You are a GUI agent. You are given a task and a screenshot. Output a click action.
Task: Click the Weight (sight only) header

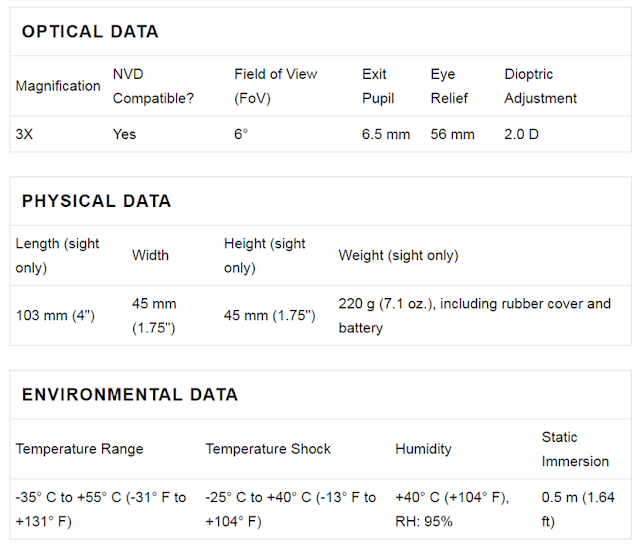pos(398,255)
